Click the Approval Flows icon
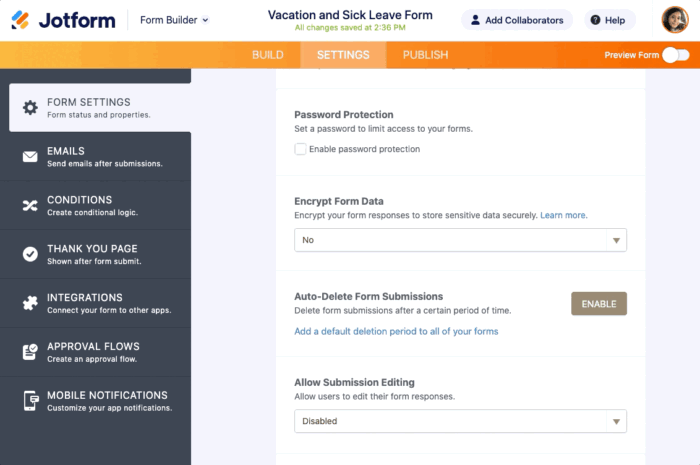700x465 pixels. pyautogui.click(x=30, y=352)
